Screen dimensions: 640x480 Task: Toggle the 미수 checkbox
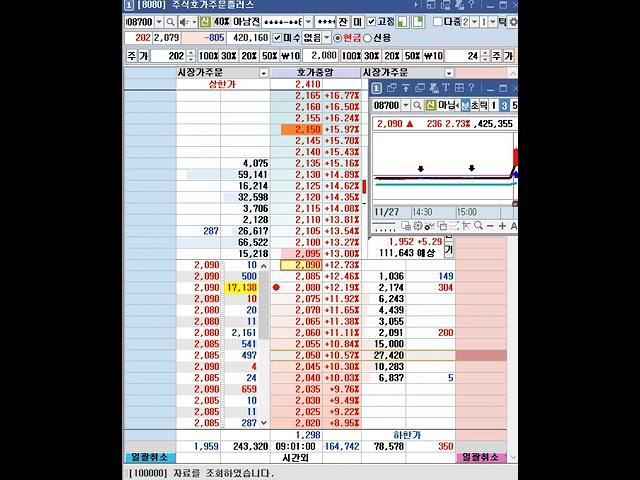(x=277, y=38)
